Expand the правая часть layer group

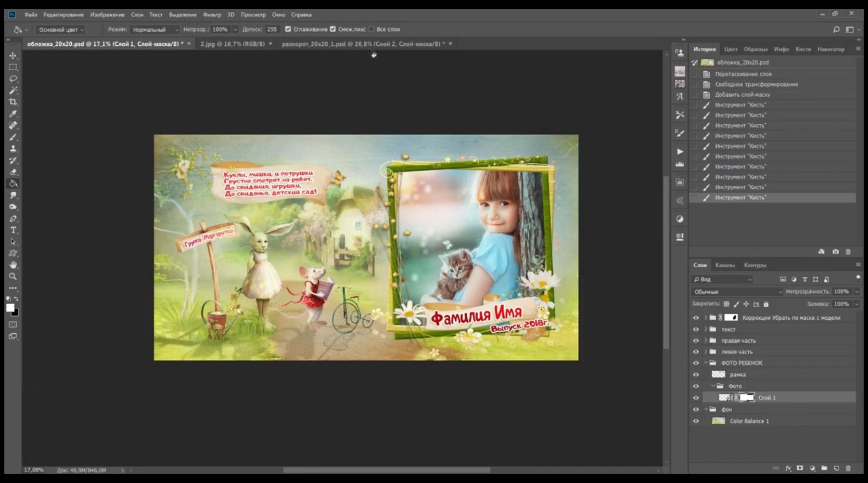(x=706, y=341)
